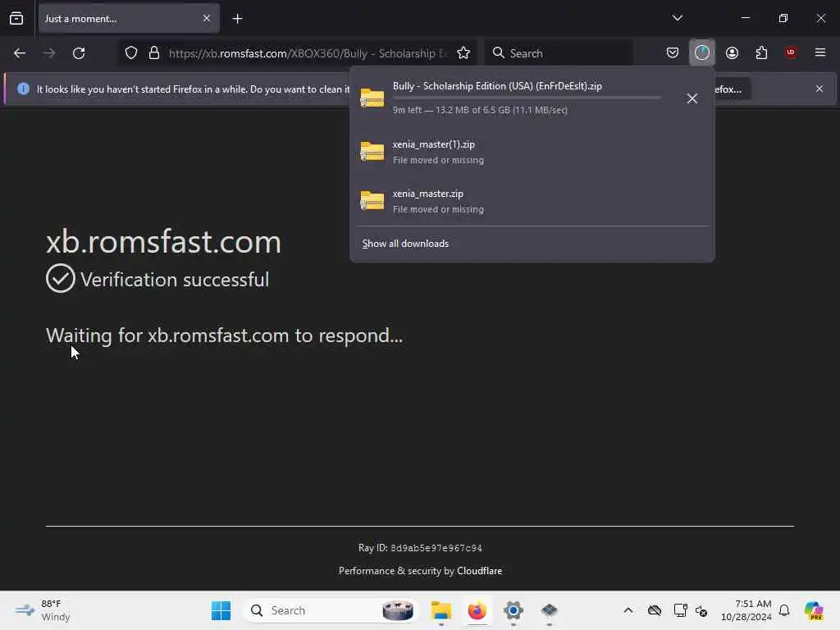Reload the current page

(79, 53)
